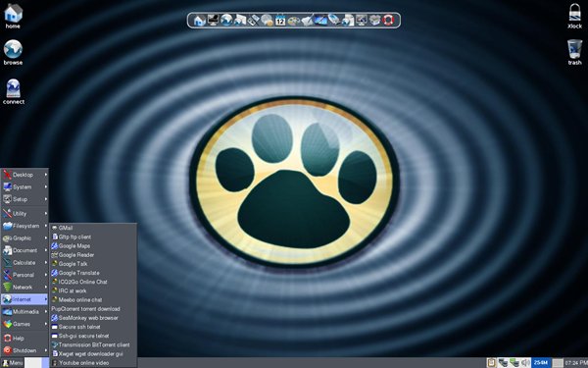
Task: Launch the browse globe desktop icon
Action: pos(13,52)
